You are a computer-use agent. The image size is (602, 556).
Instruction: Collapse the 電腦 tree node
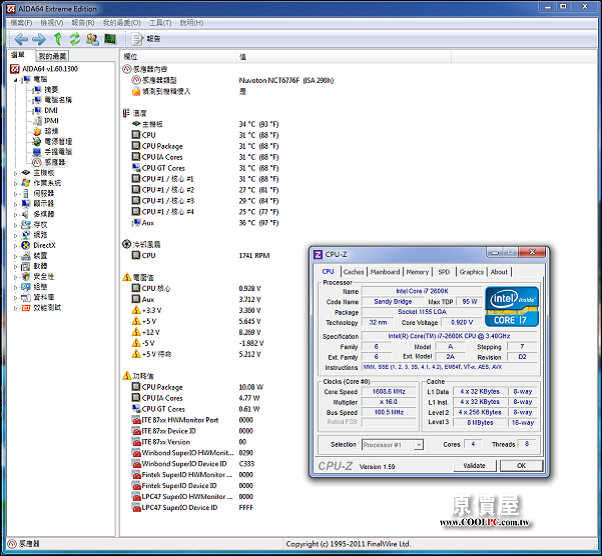(x=15, y=78)
